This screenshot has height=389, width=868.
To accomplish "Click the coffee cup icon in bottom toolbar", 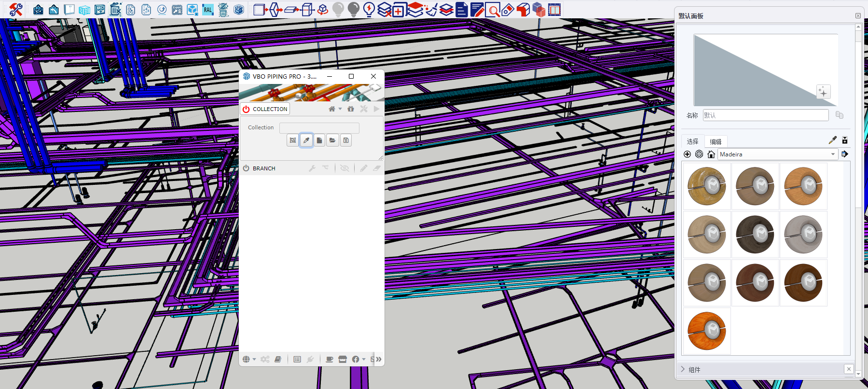I will [x=330, y=359].
